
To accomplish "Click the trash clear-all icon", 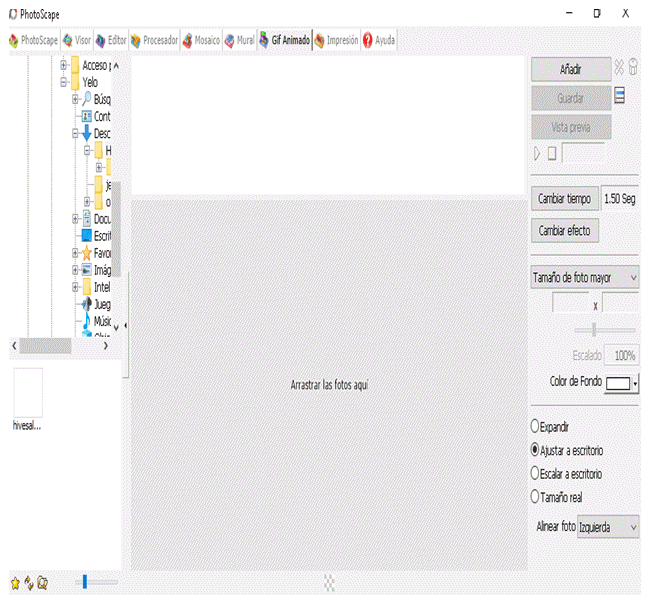I will coord(633,67).
